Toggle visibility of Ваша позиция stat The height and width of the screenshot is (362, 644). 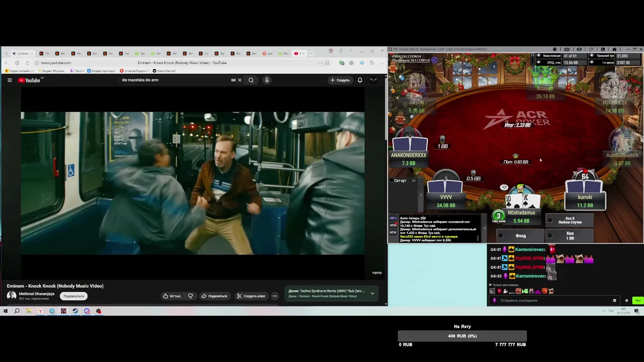pyautogui.click(x=539, y=56)
